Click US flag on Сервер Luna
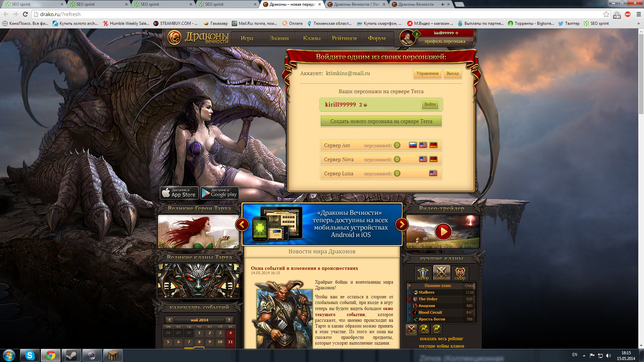The width and height of the screenshot is (644, 362). 433,173
